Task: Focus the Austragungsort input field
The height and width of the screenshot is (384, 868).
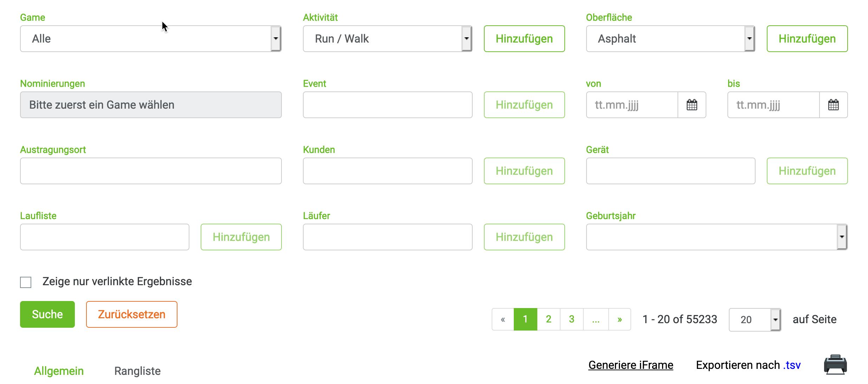Action: pyautogui.click(x=150, y=171)
